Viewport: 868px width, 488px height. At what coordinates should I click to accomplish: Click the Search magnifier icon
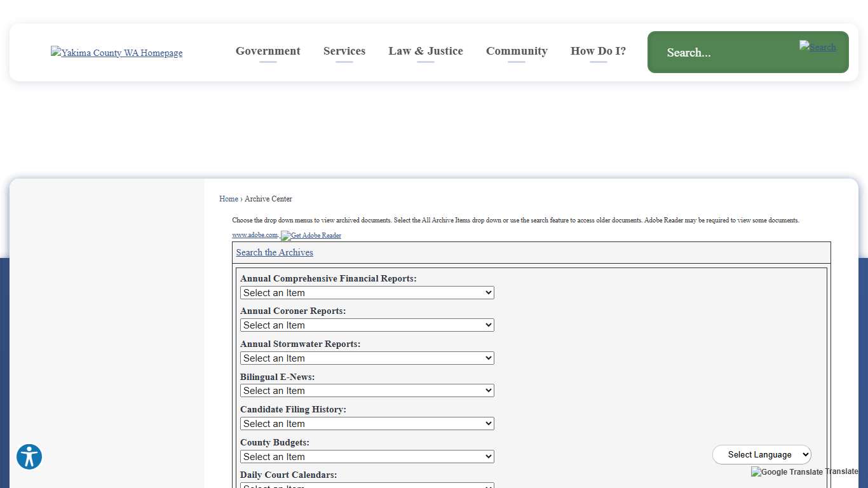817,47
